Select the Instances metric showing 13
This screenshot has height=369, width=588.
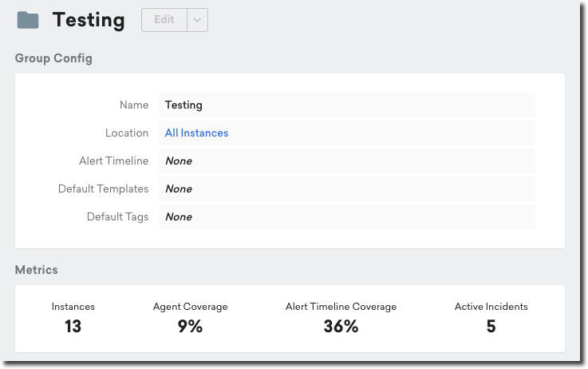(73, 326)
